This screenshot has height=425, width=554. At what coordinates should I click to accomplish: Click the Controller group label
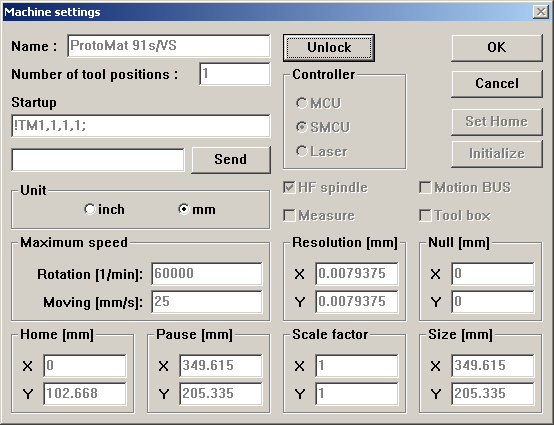(324, 75)
